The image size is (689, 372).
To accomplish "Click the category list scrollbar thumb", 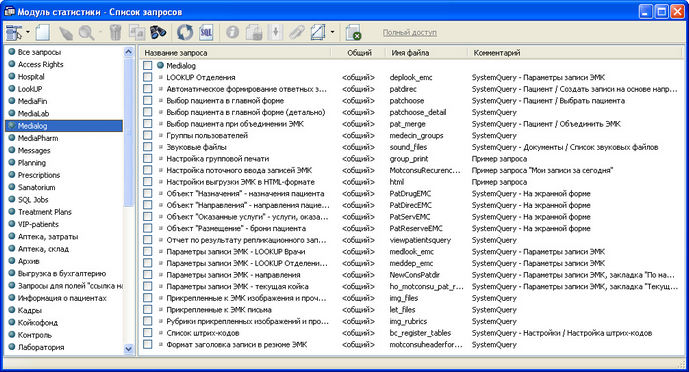I will coord(128,132).
